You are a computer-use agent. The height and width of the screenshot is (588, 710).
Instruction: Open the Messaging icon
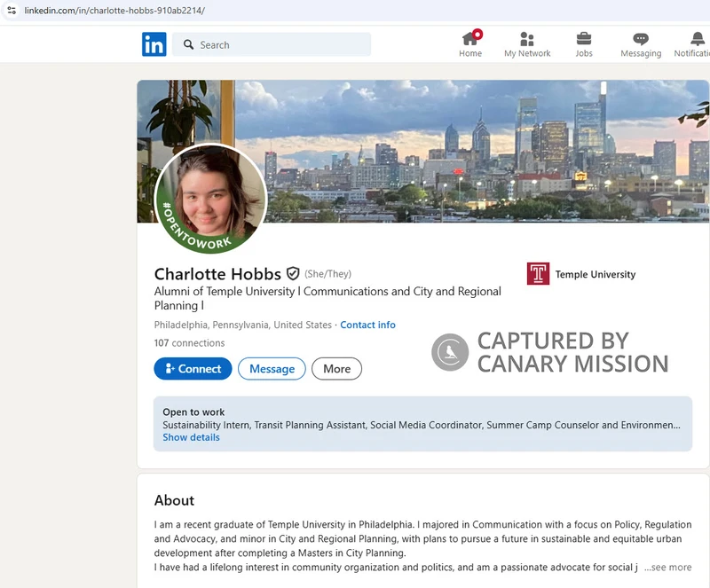coord(641,39)
